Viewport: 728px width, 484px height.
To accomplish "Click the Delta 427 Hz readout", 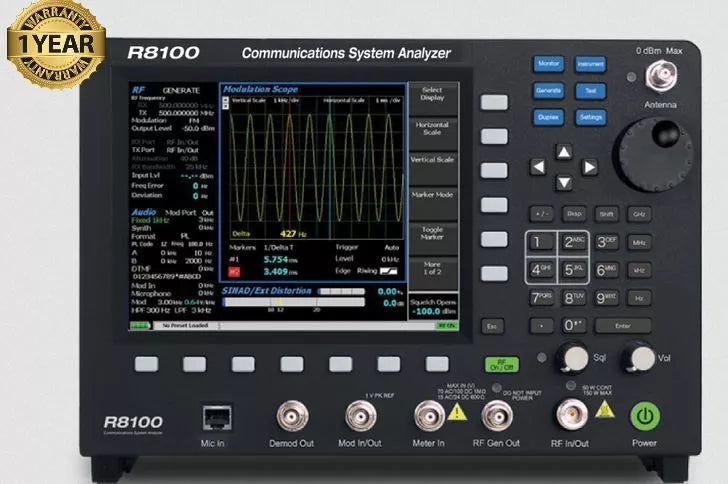I will [269, 234].
